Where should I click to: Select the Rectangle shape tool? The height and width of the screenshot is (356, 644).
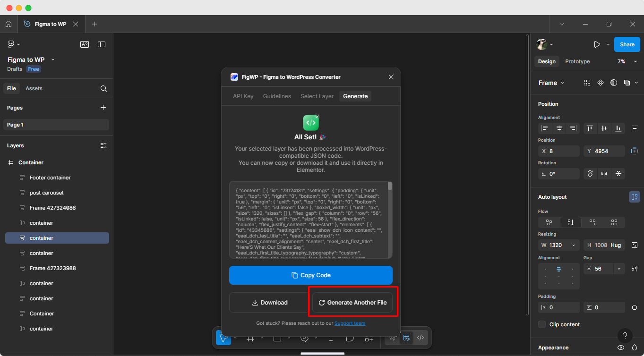pyautogui.click(x=277, y=338)
